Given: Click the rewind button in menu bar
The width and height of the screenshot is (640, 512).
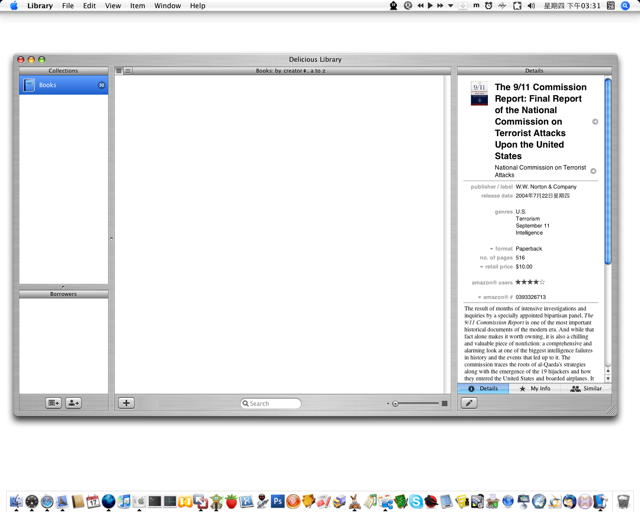Looking at the screenshot, I should pos(420,6).
